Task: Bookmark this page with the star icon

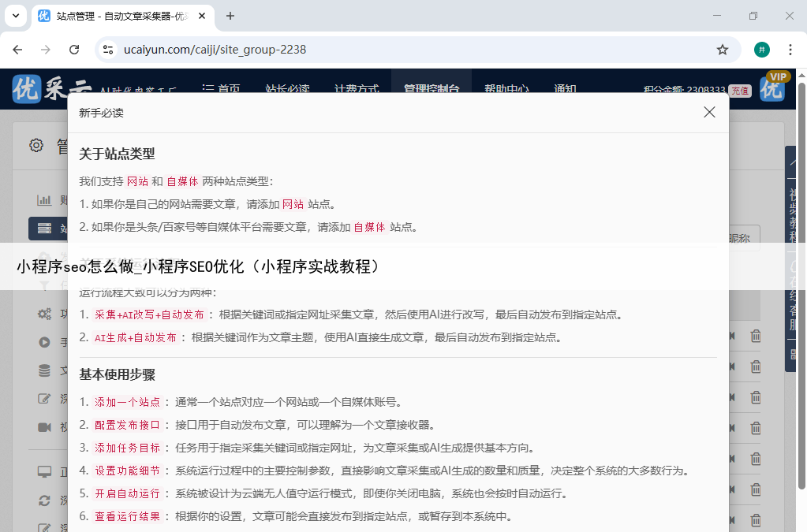Action: (722, 50)
